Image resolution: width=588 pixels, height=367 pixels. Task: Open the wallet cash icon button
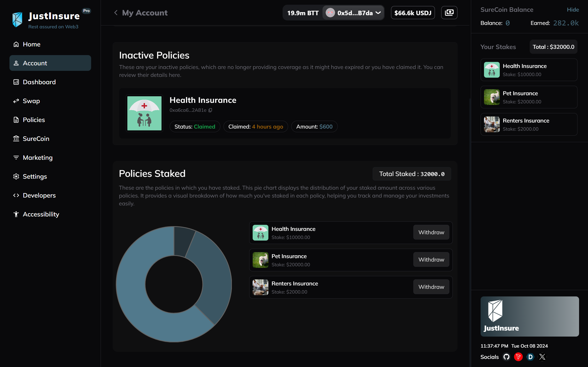point(449,13)
